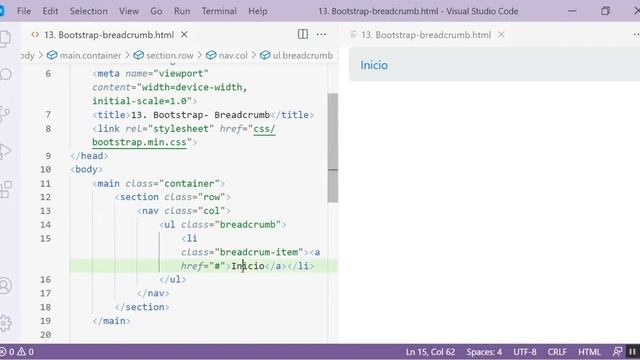Open editor More Actions ellipsis
The image size is (640, 360).
[x=321, y=34]
